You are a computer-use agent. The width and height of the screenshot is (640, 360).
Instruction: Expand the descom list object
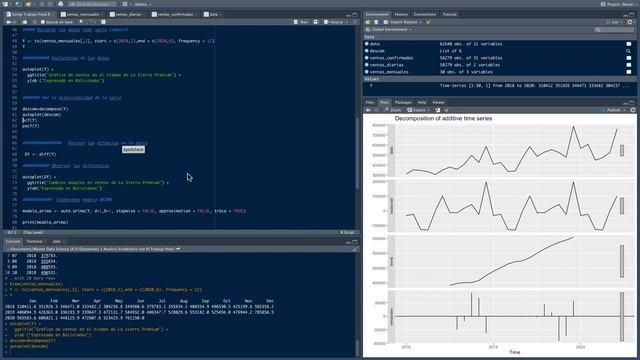point(367,51)
